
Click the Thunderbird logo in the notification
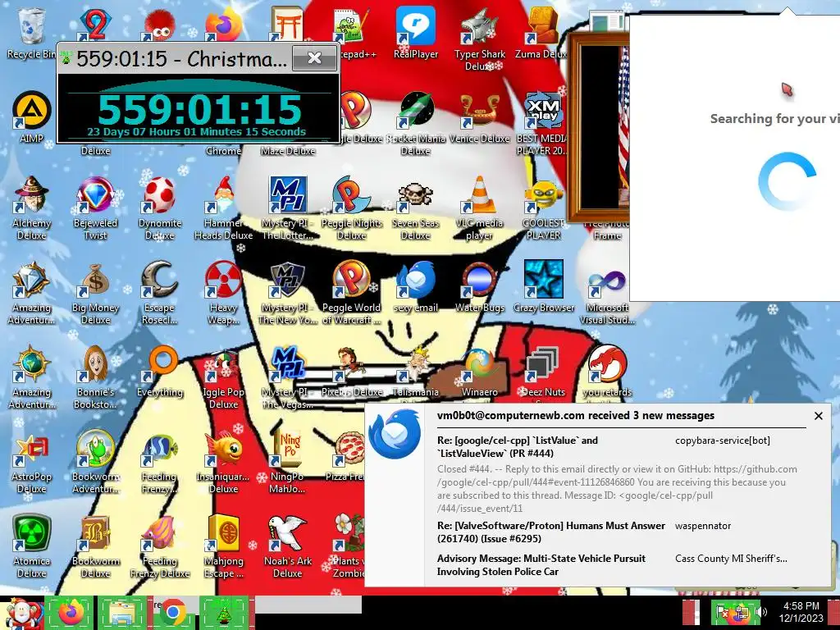click(x=395, y=434)
